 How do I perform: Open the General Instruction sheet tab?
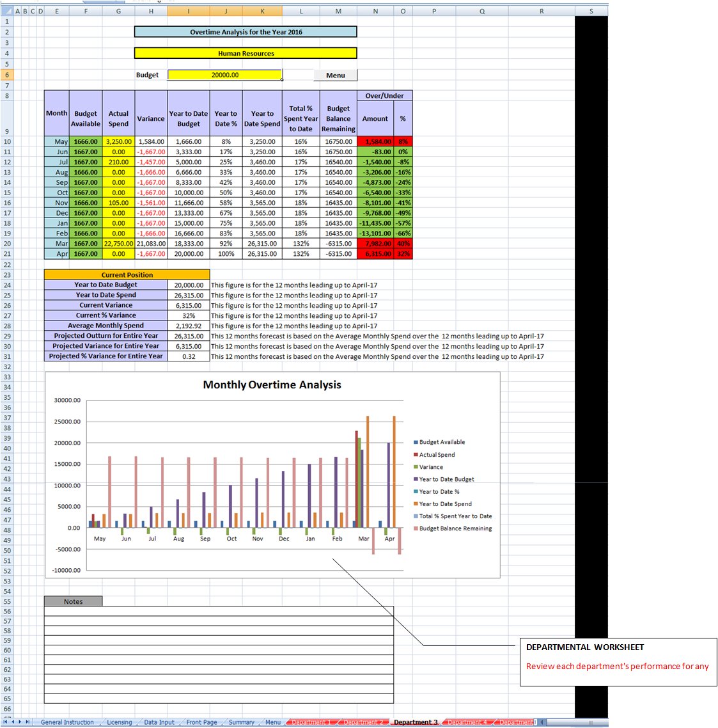click(67, 722)
